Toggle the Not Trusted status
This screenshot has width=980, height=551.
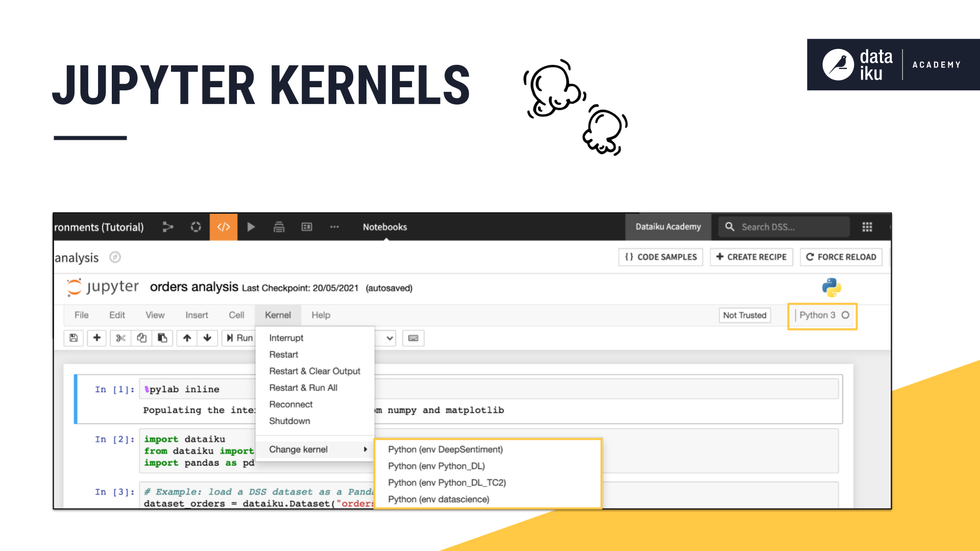coord(744,315)
